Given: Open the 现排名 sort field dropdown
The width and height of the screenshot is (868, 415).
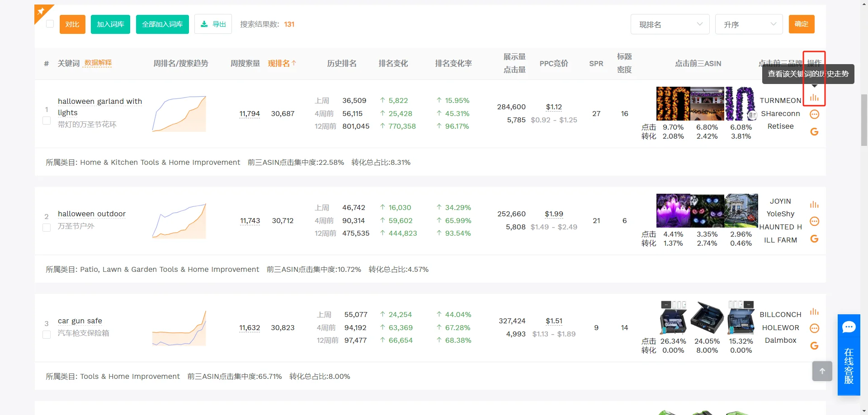Looking at the screenshot, I should tap(670, 24).
